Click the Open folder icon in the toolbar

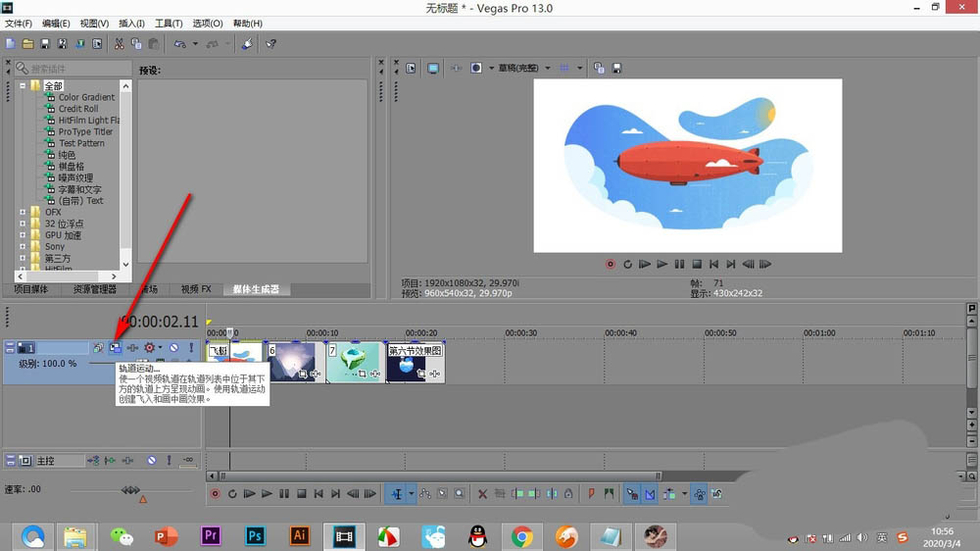[x=28, y=44]
